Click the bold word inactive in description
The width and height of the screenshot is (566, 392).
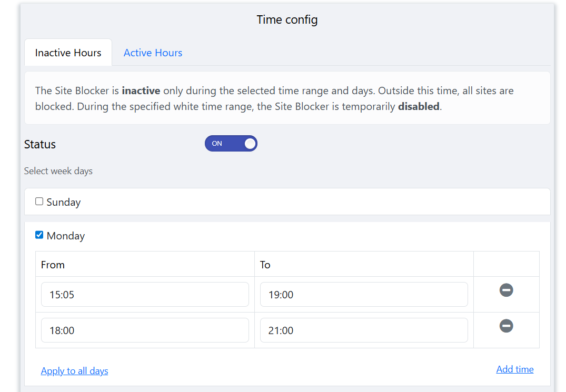tap(141, 91)
